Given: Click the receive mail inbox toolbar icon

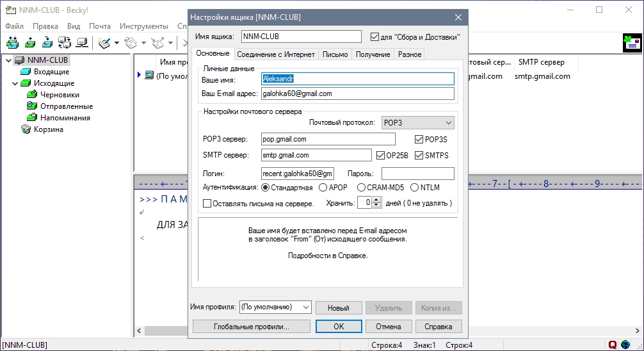Looking at the screenshot, I should [47, 42].
